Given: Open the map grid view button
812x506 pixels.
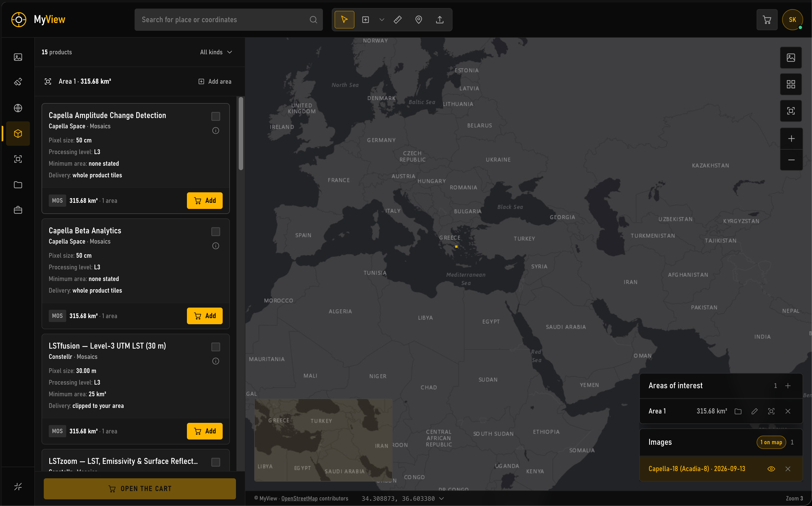Looking at the screenshot, I should point(791,84).
